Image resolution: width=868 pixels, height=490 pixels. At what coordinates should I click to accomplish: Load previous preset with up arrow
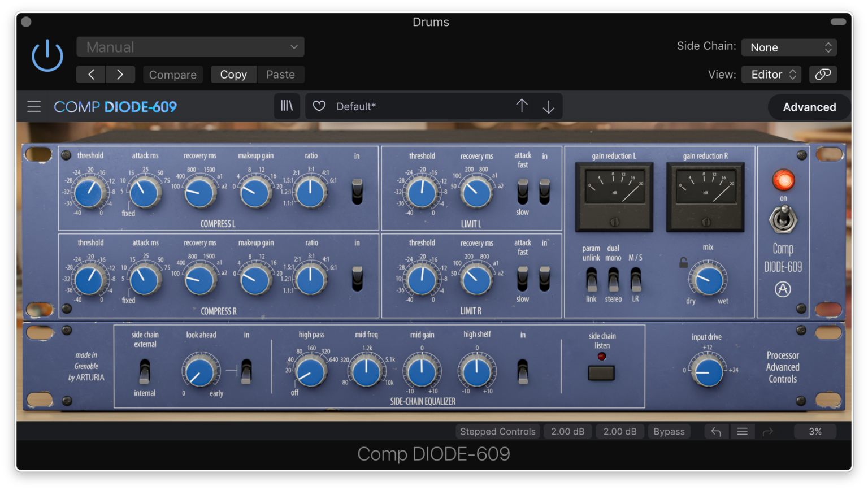click(522, 106)
